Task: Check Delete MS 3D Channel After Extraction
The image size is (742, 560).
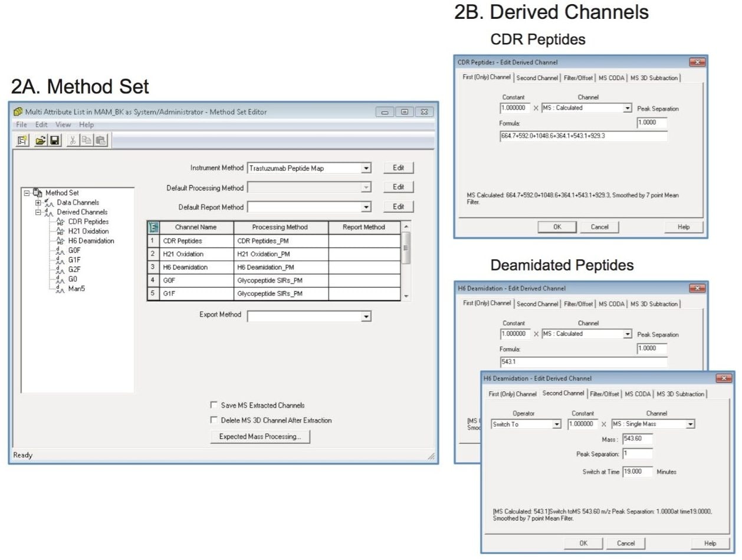Action: (x=214, y=420)
